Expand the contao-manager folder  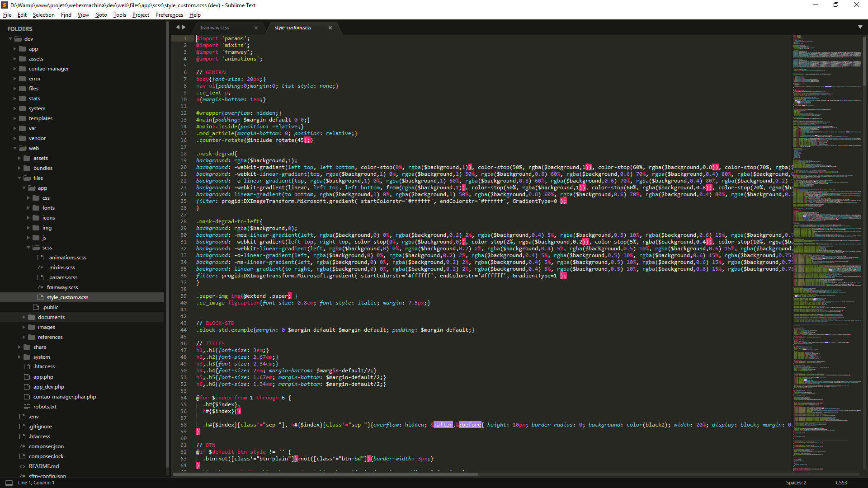coord(15,69)
